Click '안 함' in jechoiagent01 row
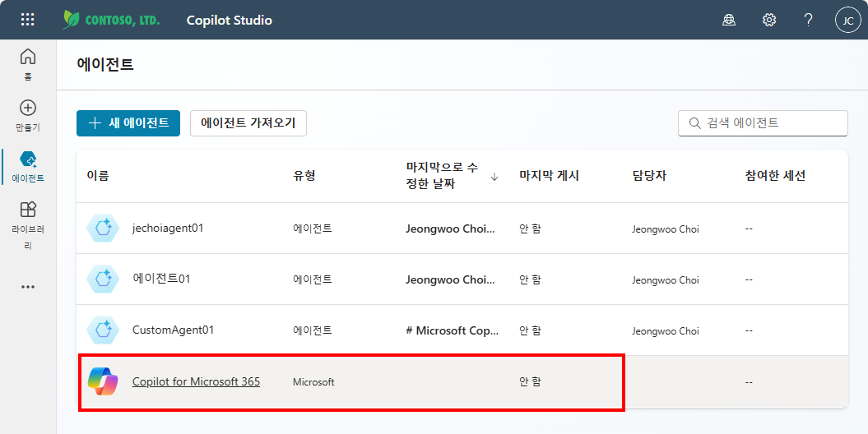 point(530,229)
